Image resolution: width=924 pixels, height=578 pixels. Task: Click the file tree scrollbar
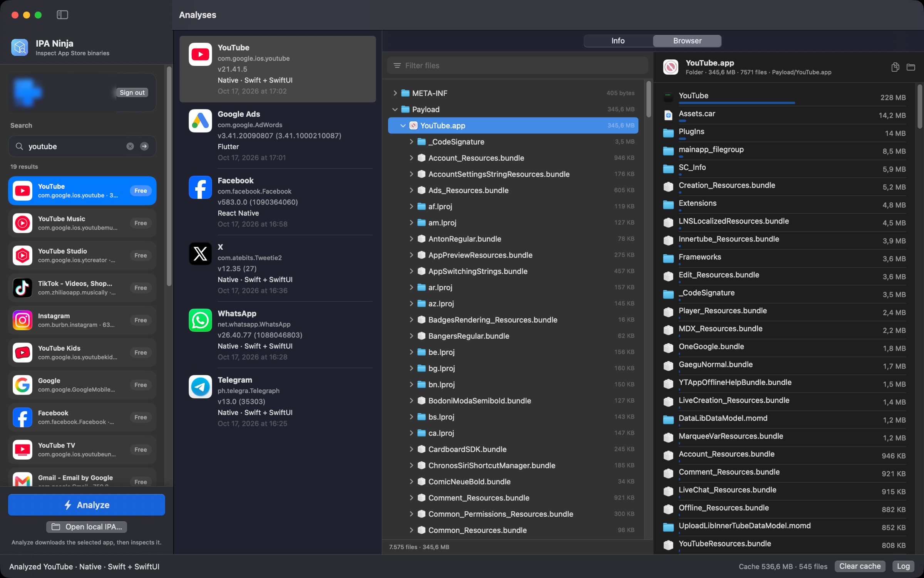pos(649,99)
